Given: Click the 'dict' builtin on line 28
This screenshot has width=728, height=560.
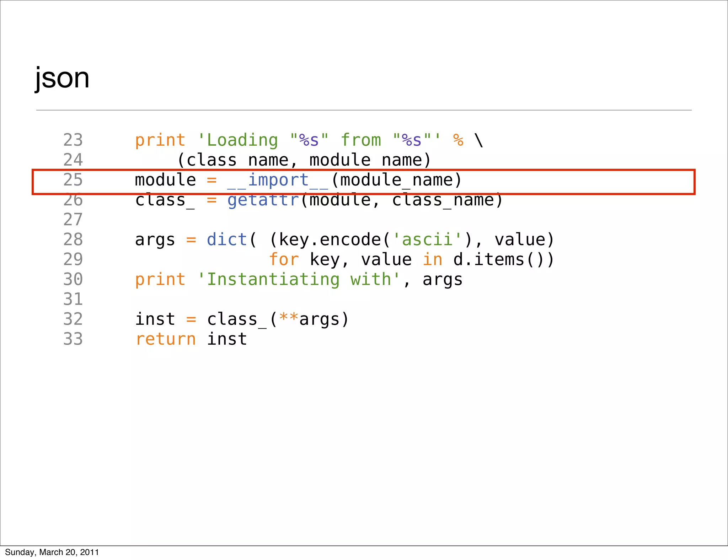Looking at the screenshot, I should tap(227, 239).
